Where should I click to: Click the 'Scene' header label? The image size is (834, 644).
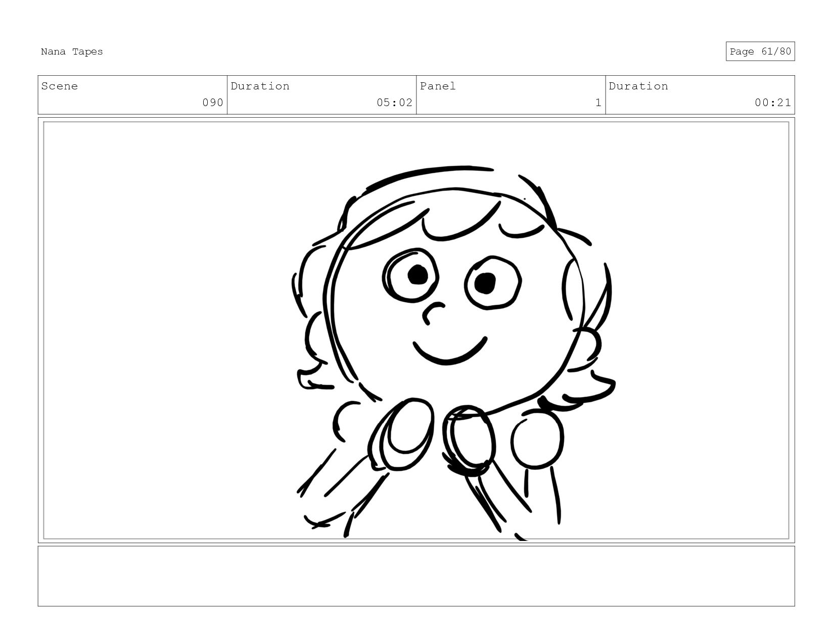pyautogui.click(x=60, y=86)
